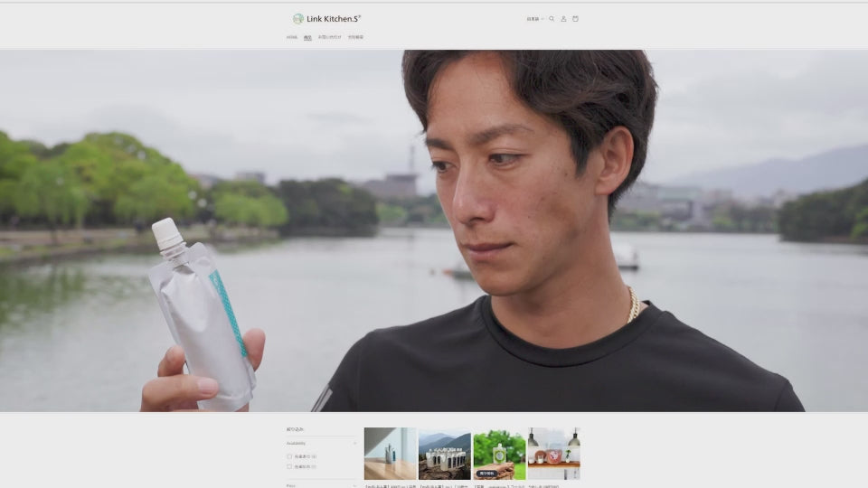
Task: Open the third navigation menu link
Action: click(329, 37)
